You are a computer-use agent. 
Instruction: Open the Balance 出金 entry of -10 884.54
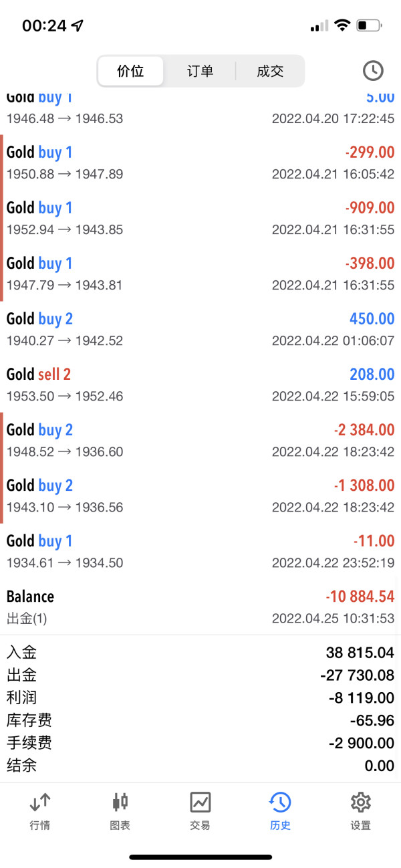200,607
